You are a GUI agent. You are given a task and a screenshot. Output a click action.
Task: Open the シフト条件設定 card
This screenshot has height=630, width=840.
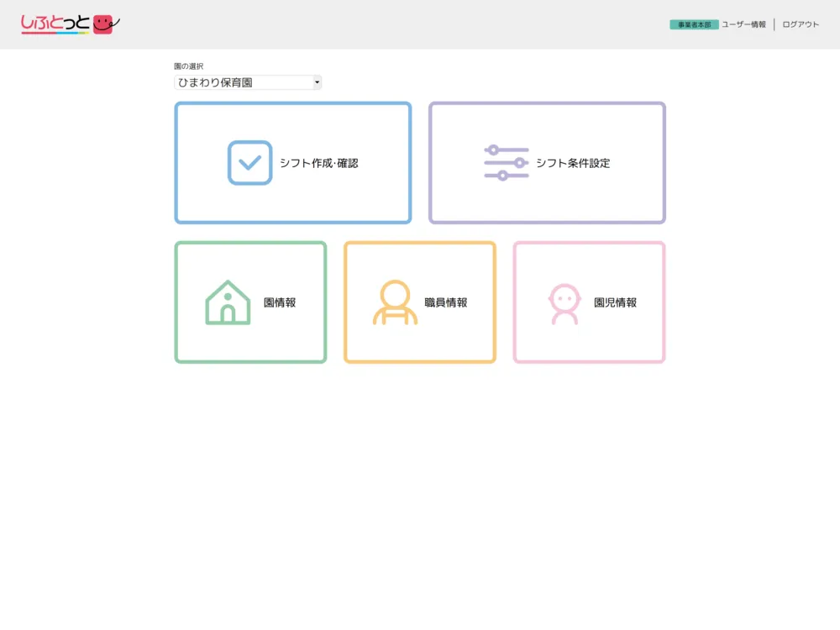click(x=547, y=163)
